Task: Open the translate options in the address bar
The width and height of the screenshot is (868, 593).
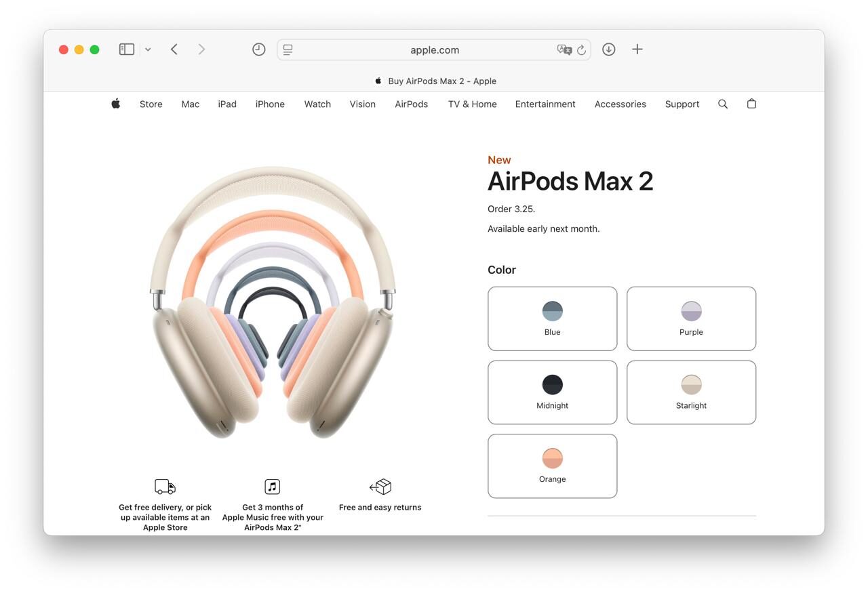Action: (565, 49)
